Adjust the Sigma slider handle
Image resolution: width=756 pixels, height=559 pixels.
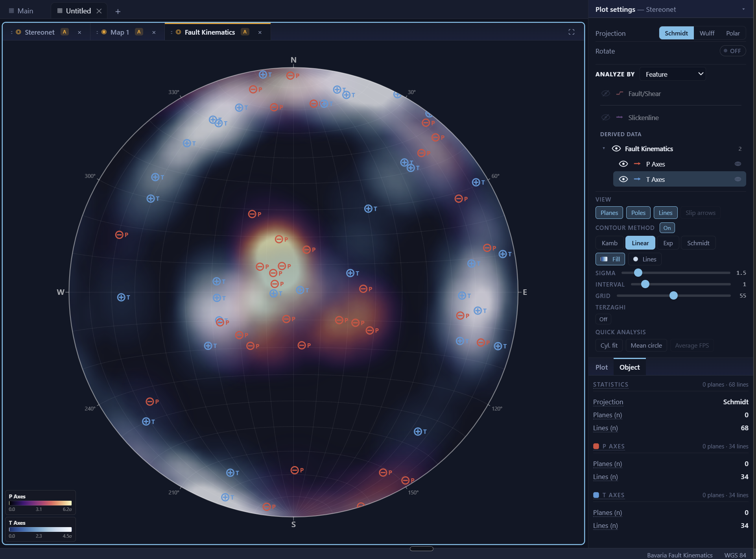pyautogui.click(x=638, y=273)
